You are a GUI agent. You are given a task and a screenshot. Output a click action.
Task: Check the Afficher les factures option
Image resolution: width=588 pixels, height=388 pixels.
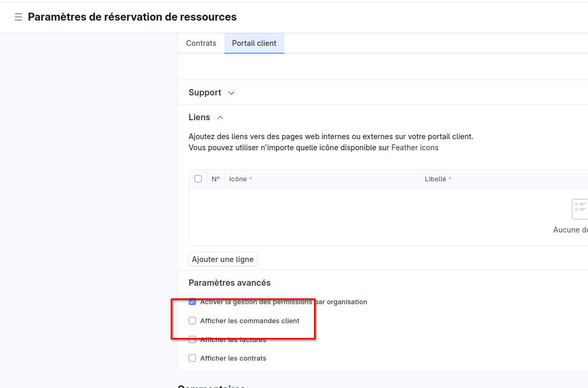coord(192,339)
